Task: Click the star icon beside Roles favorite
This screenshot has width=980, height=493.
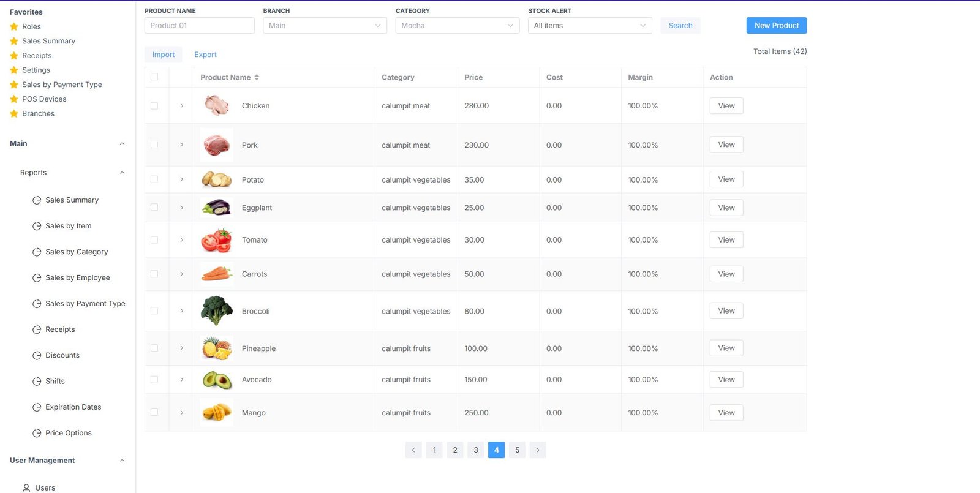Action: [x=14, y=26]
